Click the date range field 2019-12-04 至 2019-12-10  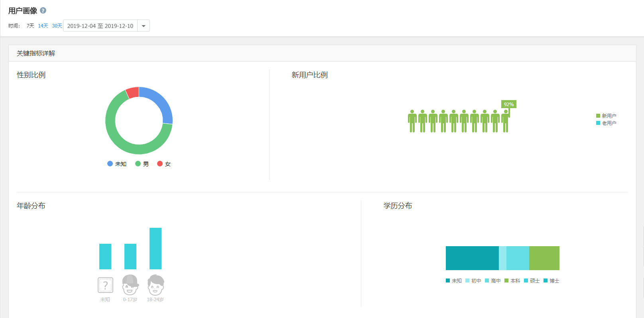click(x=100, y=26)
